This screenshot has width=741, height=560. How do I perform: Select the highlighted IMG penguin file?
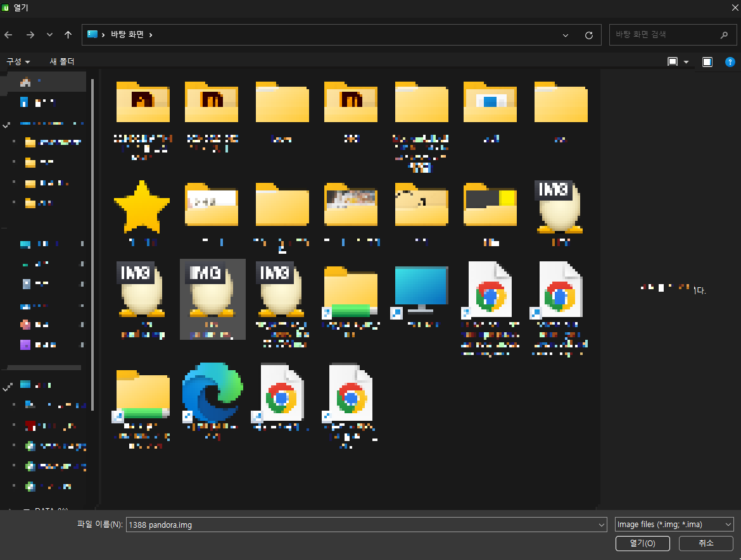tap(212, 299)
